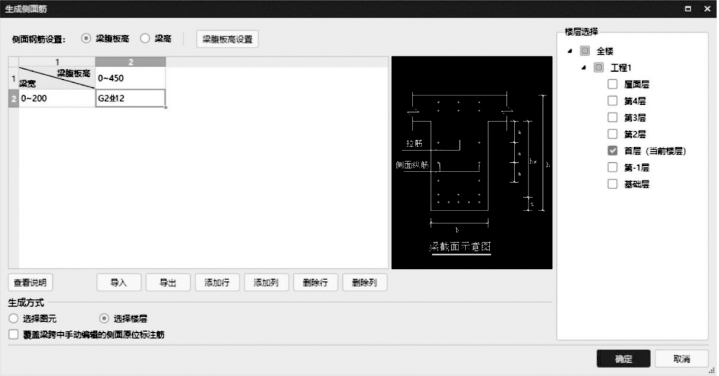Click the 确定 confirm button
The height and width of the screenshot is (376, 719).
pos(623,359)
